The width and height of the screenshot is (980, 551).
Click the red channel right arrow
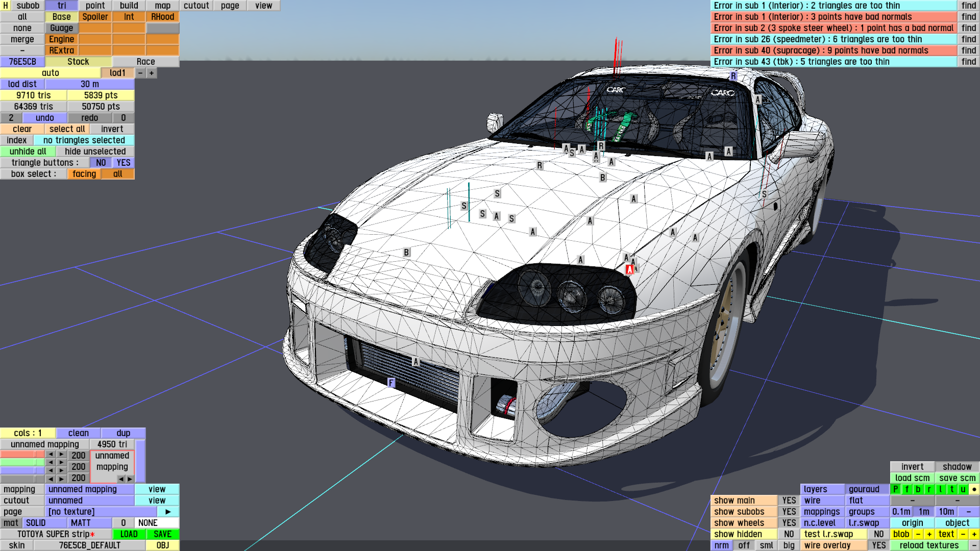[x=61, y=454]
